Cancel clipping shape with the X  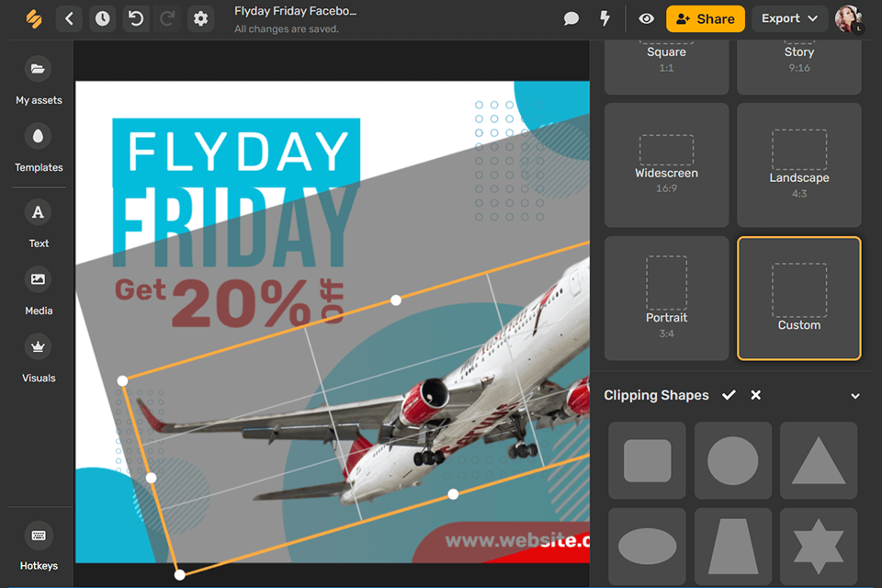pos(755,395)
